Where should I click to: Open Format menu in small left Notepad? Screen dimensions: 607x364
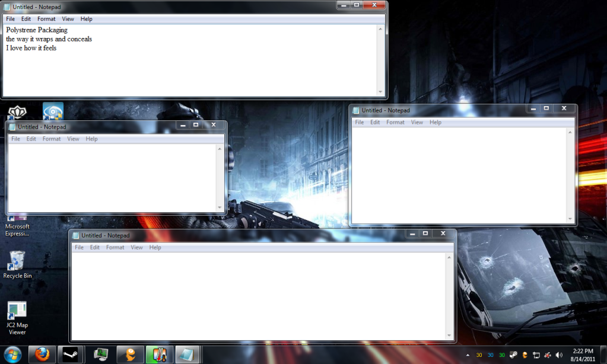[52, 139]
